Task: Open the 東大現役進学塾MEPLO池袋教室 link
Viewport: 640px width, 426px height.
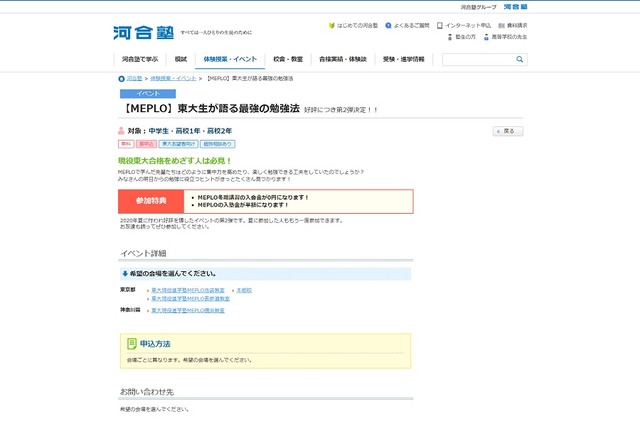Action: point(188,291)
